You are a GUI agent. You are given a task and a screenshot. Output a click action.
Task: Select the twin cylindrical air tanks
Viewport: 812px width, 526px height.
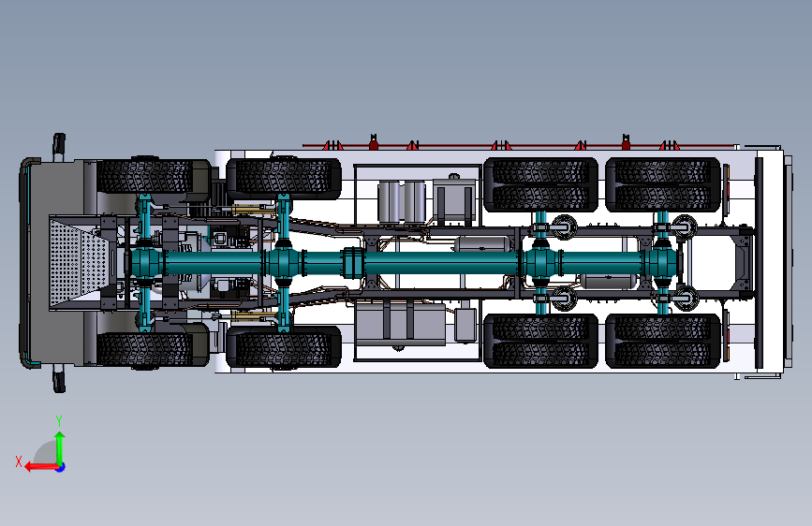pos(402,202)
